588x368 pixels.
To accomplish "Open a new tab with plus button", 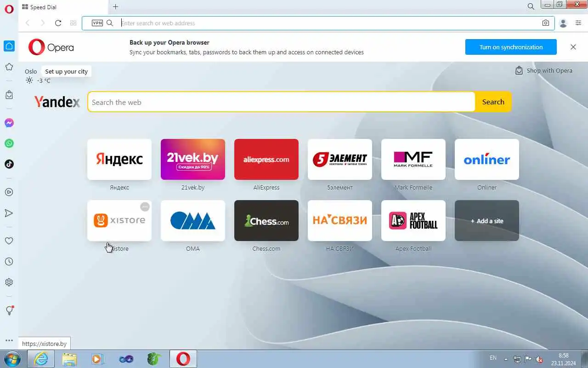I will 115,7.
